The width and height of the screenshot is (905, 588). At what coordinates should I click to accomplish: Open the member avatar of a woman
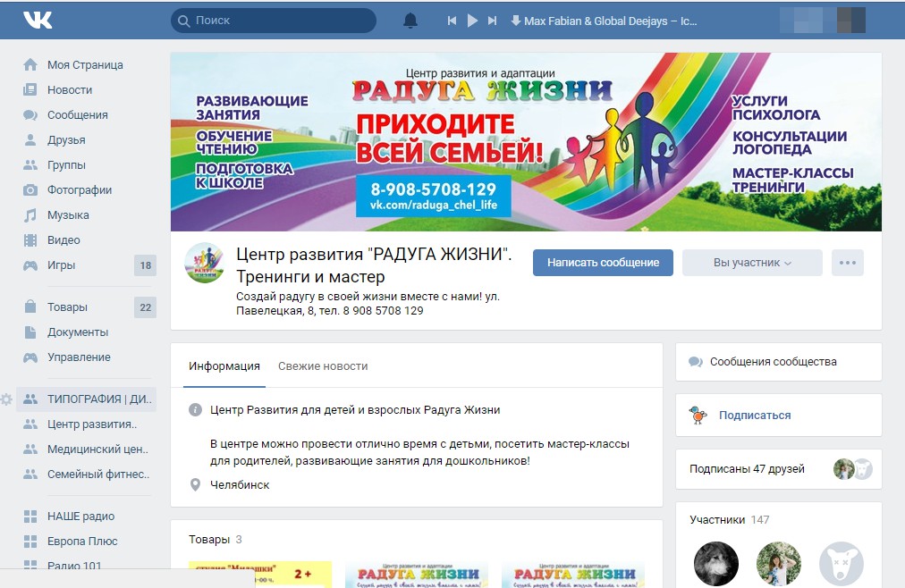pyautogui.click(x=779, y=563)
